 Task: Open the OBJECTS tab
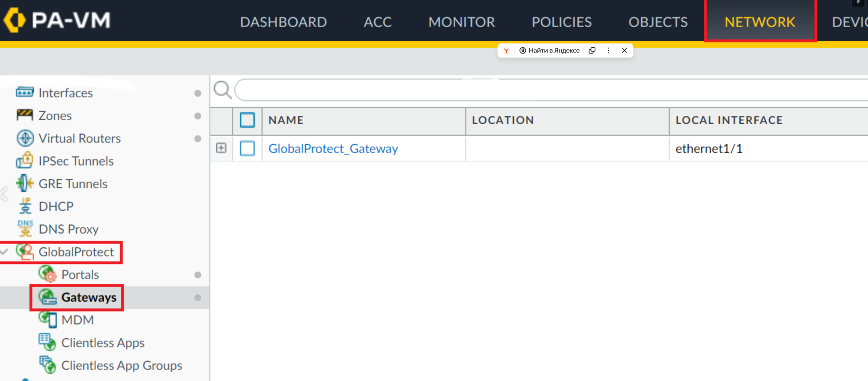658,22
